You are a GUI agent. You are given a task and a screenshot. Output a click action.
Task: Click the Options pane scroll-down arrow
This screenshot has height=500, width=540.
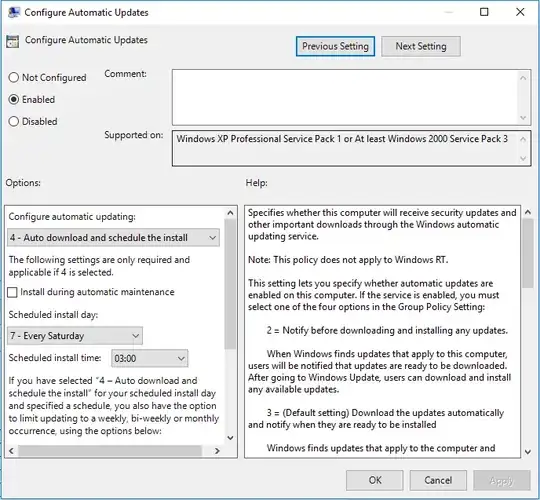(230, 438)
